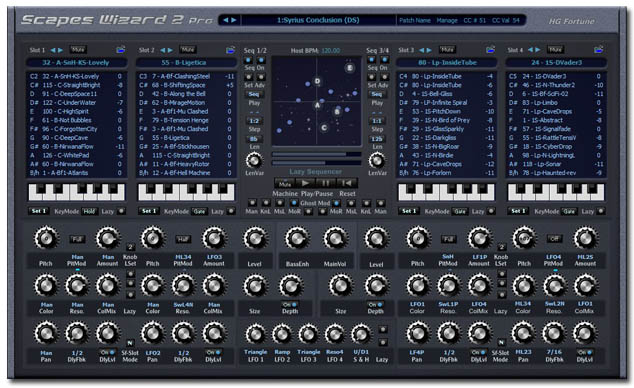Select previous patch arrow beside Syrius Conclusion
Viewport: 634px width, 388px height.
tap(226, 20)
